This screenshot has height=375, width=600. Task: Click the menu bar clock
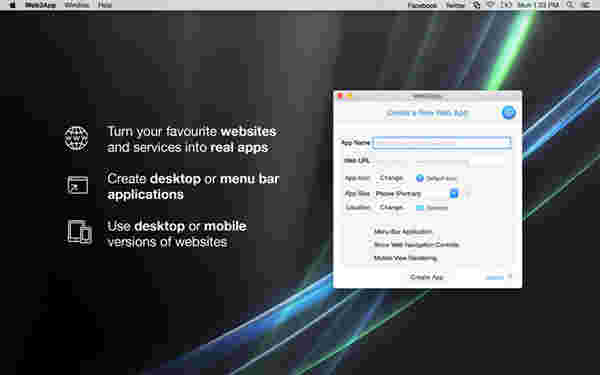coord(538,5)
